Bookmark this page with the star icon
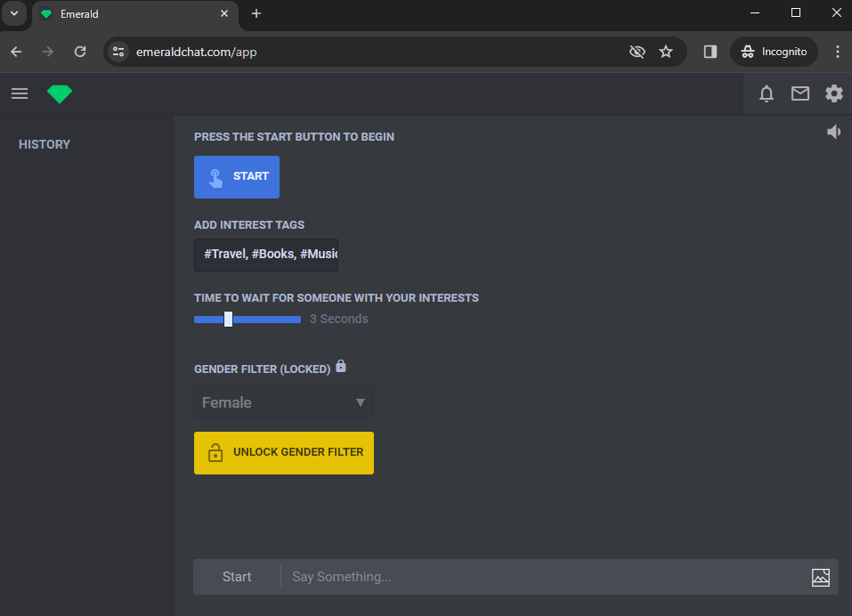This screenshot has width=852, height=616. coord(666,52)
